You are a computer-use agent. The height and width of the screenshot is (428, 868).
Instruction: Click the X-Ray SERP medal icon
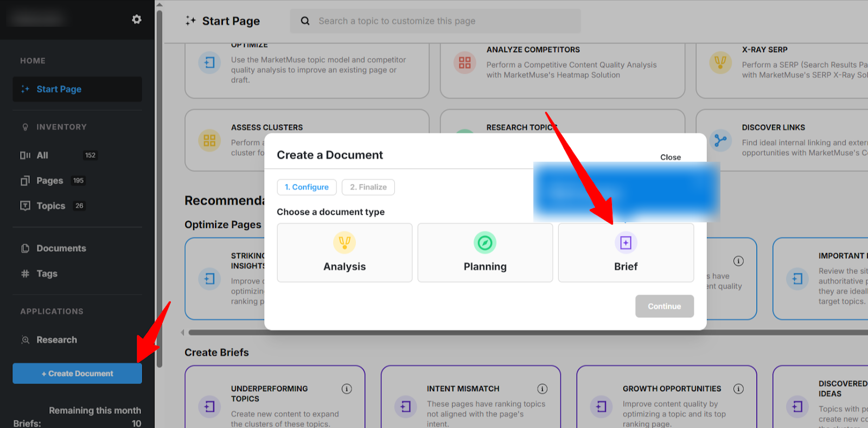pyautogui.click(x=720, y=63)
